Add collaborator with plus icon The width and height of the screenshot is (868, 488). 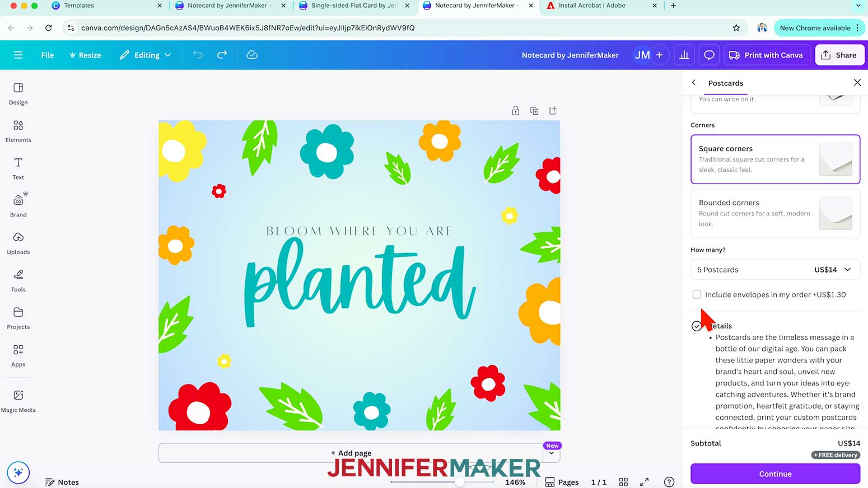pyautogui.click(x=659, y=55)
